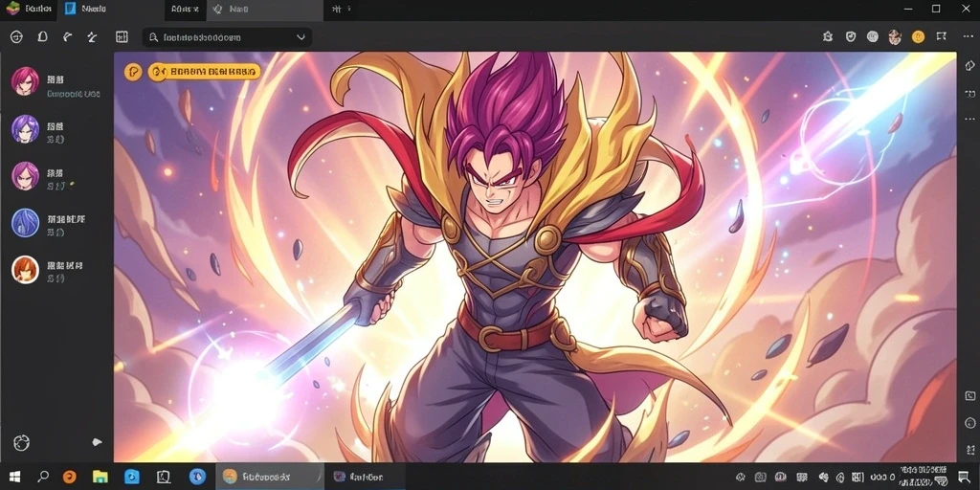The width and height of the screenshot is (980, 490).
Task: Click the square panel icon in the right sidebar
Action: pos(970,395)
